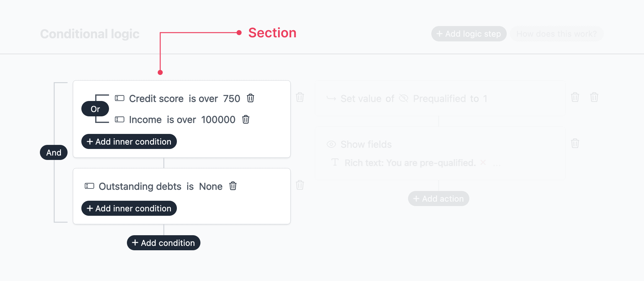Screen dimensions: 644x281
Task: Click the field icon beside Outstanding debts
Action: 90,186
